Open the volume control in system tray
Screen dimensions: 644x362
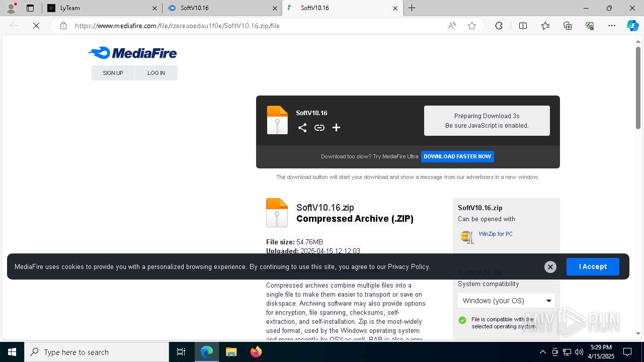(x=579, y=352)
